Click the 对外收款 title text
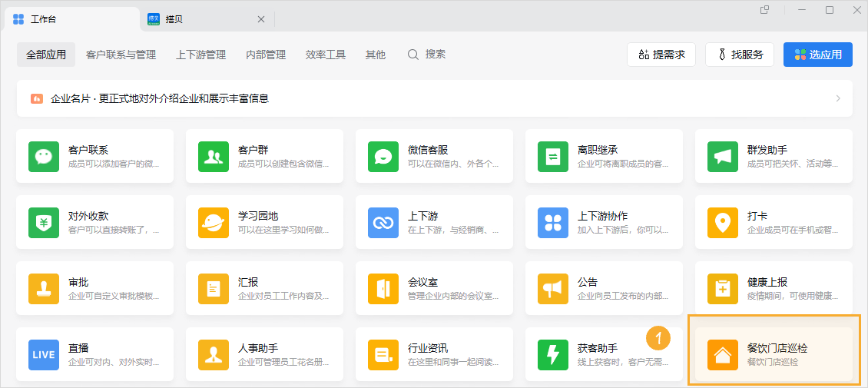Viewport: 868px width, 388px height. click(x=88, y=216)
